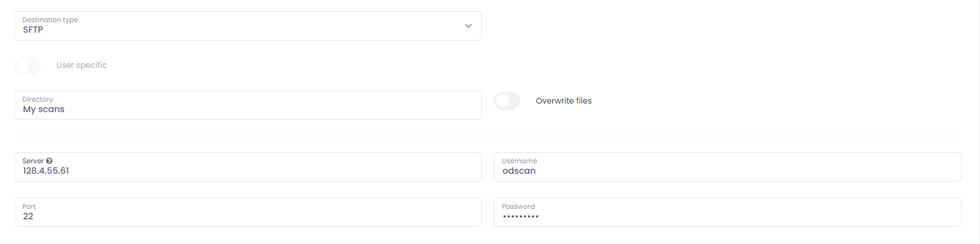Click into the Port field
This screenshot has width=980, height=244.
coord(248,213)
